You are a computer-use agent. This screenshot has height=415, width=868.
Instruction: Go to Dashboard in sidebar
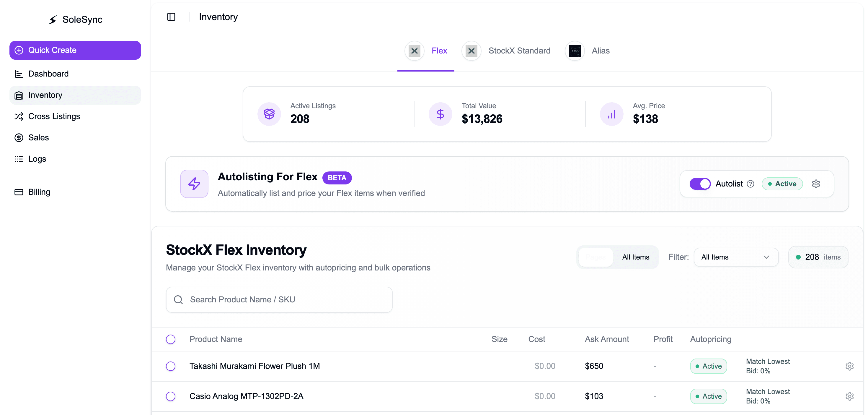click(x=75, y=74)
